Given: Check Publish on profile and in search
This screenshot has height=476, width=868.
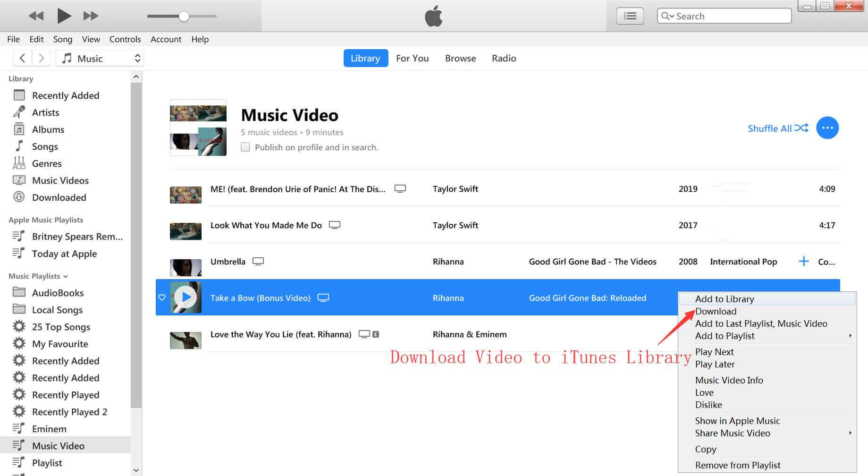Looking at the screenshot, I should [x=245, y=147].
